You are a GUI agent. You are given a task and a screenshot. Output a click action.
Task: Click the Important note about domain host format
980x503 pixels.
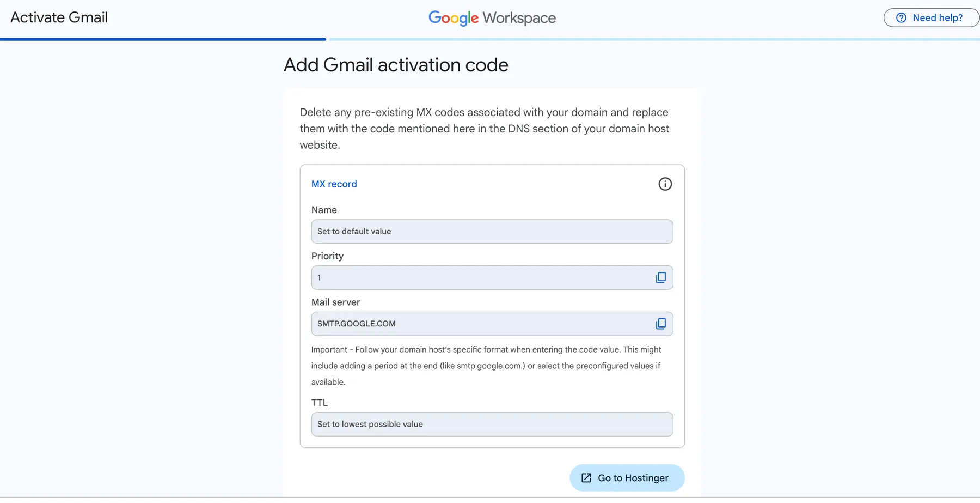coord(486,366)
